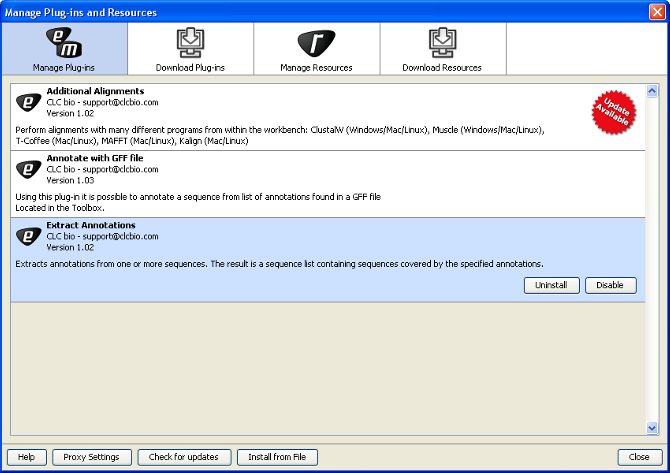Viewport: 670px width, 473px height.
Task: Uninstall the Extract Annotations plug-in
Action: pos(552,285)
